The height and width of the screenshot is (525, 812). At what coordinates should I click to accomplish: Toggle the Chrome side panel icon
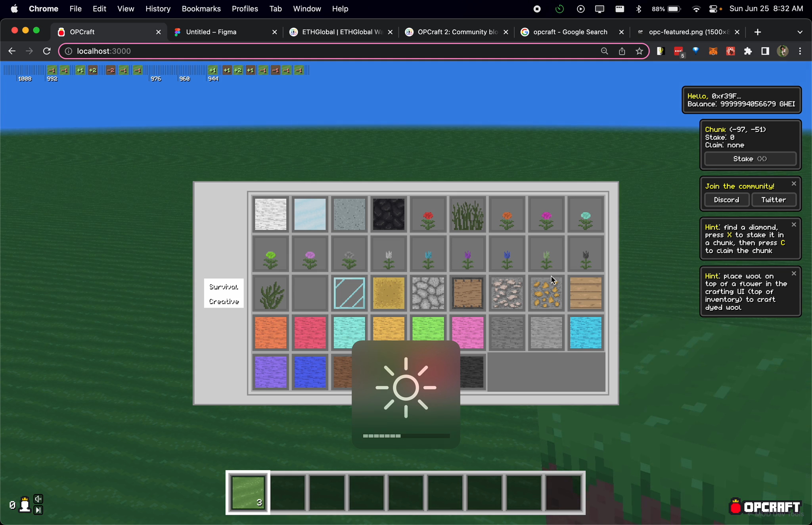coord(765,51)
